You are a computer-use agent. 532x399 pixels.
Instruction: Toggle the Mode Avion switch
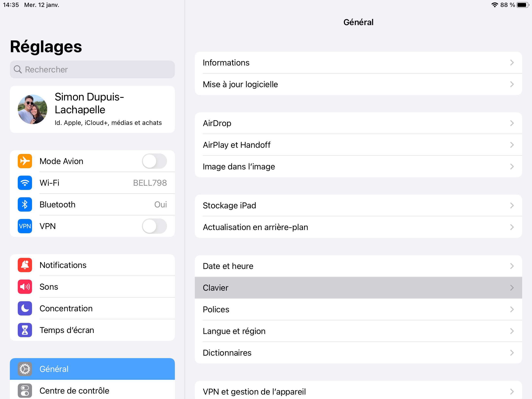tap(154, 161)
